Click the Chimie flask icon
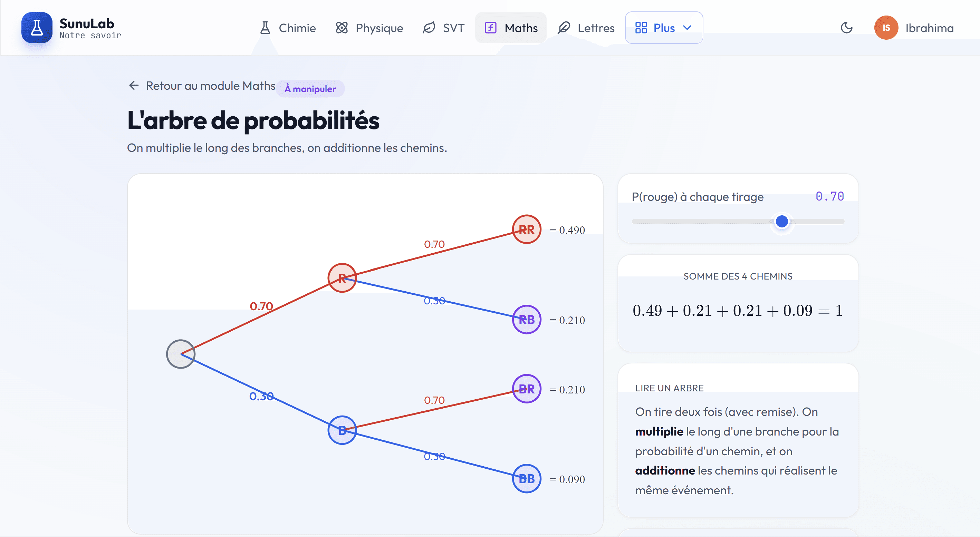The image size is (980, 537). coord(265,28)
